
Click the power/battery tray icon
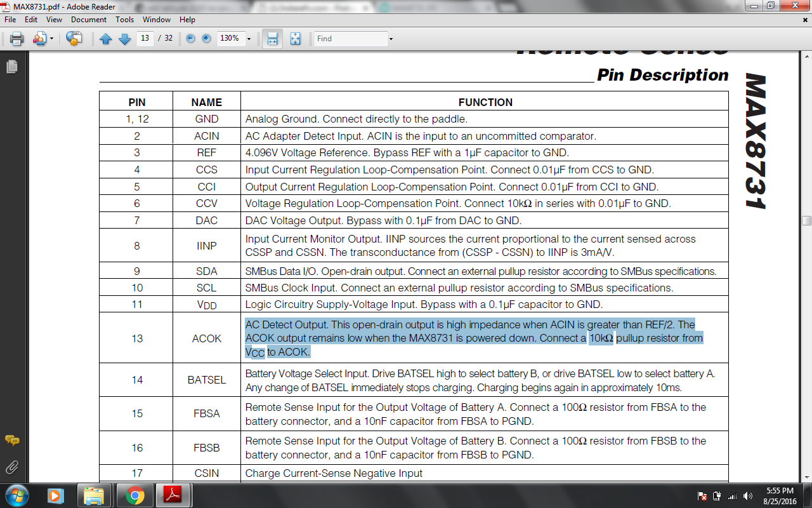[717, 496]
